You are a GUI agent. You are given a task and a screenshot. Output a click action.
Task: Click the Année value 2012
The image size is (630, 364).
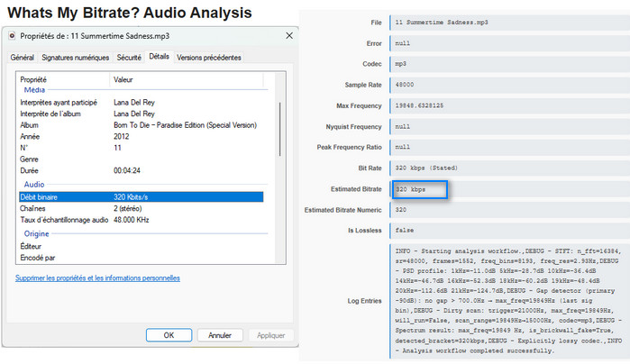click(x=122, y=136)
